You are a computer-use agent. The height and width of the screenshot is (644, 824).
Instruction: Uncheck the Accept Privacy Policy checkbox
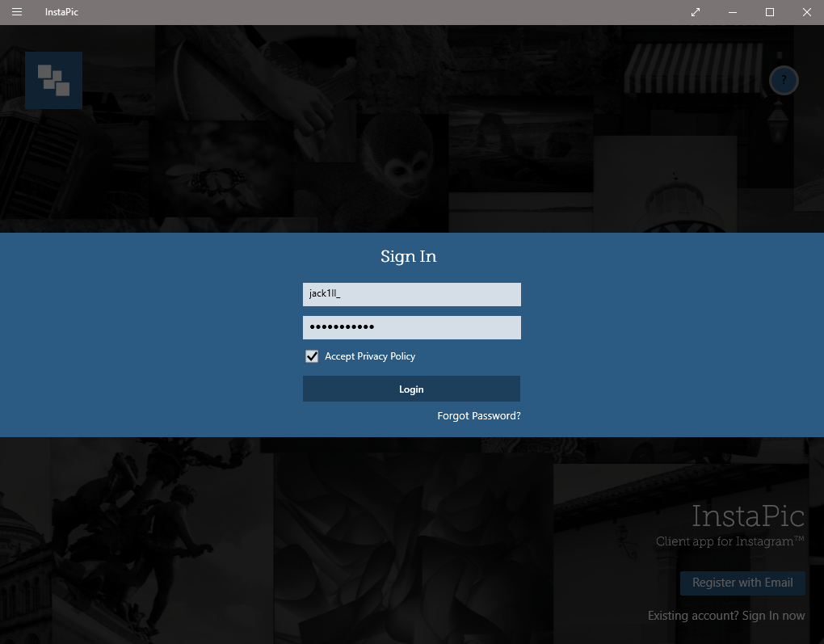point(312,356)
